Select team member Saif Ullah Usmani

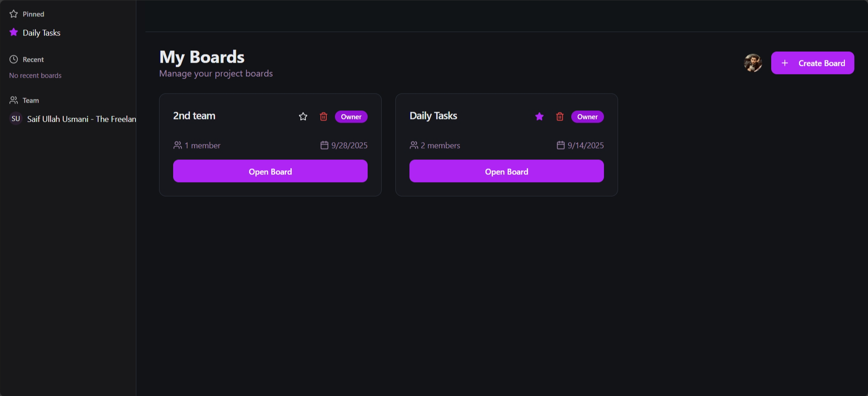coord(73,119)
